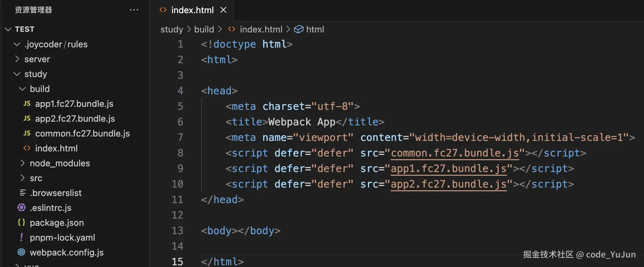This screenshot has height=267, width=644.
Task: Click the braces icon next to package.json
Action: (21, 222)
